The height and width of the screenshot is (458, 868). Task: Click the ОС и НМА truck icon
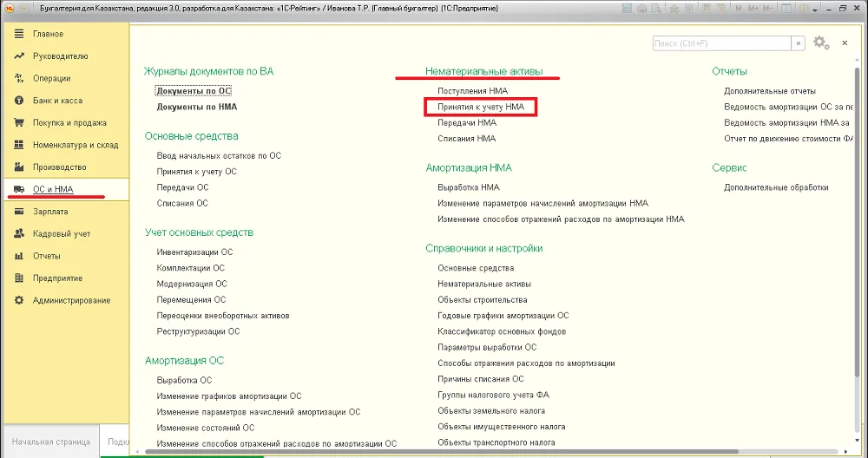pos(19,189)
